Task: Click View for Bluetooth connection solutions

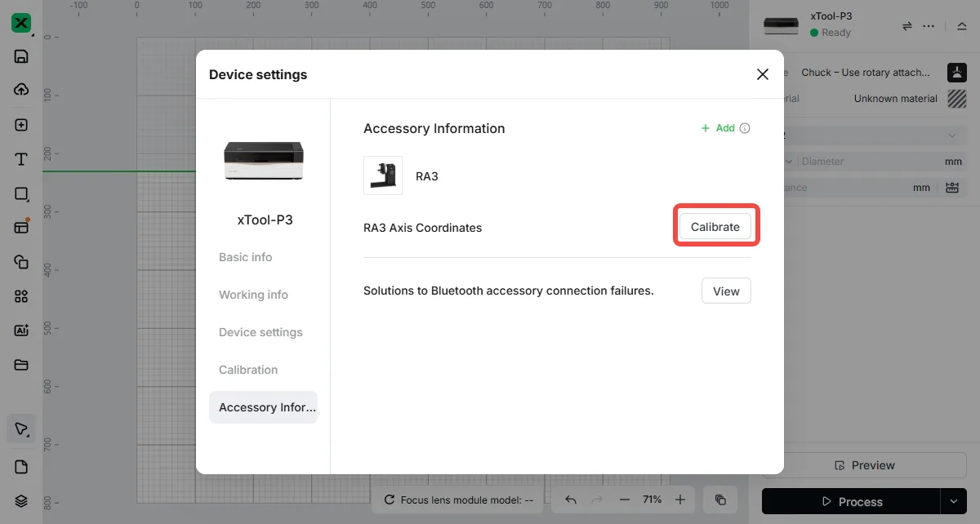Action: pos(726,291)
